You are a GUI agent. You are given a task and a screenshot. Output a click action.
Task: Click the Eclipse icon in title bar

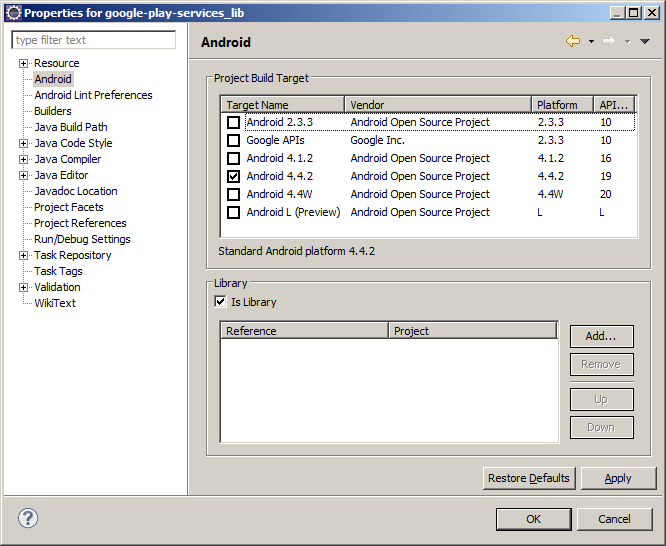pyautogui.click(x=14, y=13)
